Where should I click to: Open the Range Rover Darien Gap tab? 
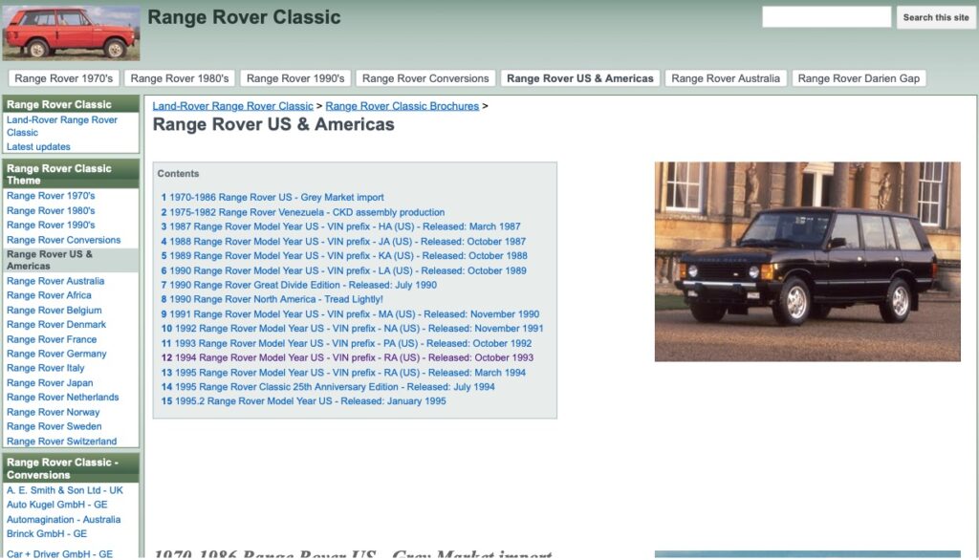pyautogui.click(x=859, y=77)
